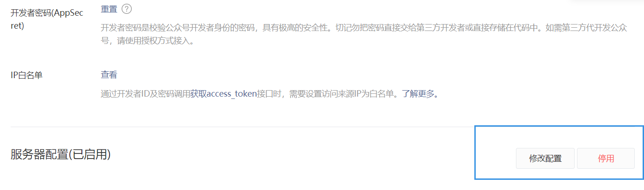Disable server config with the red 停用 button

[x=606, y=159]
